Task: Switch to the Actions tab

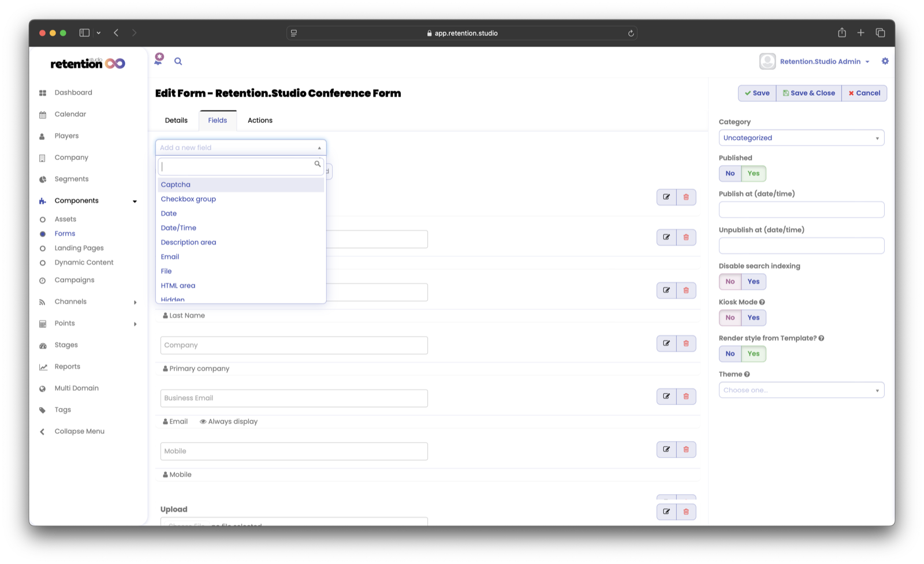Action: [x=260, y=121]
